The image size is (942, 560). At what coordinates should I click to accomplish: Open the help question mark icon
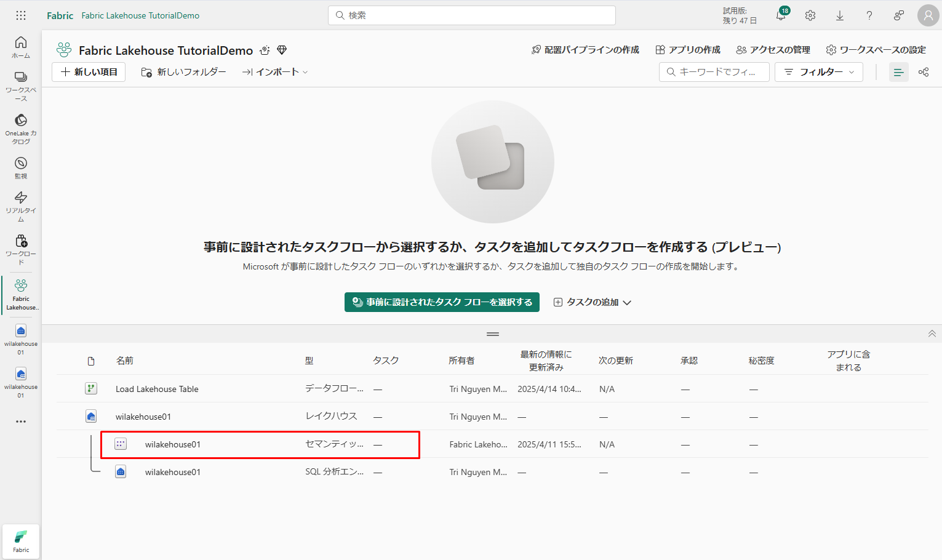pos(869,15)
